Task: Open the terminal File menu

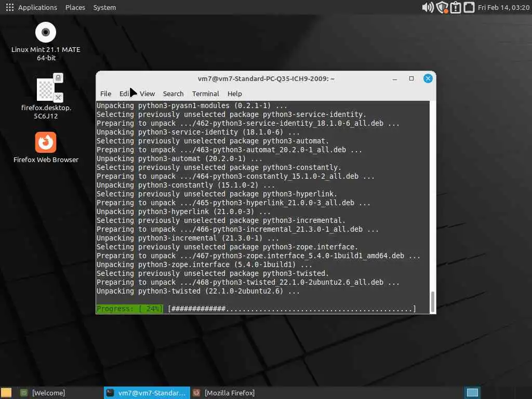Action: [105, 94]
